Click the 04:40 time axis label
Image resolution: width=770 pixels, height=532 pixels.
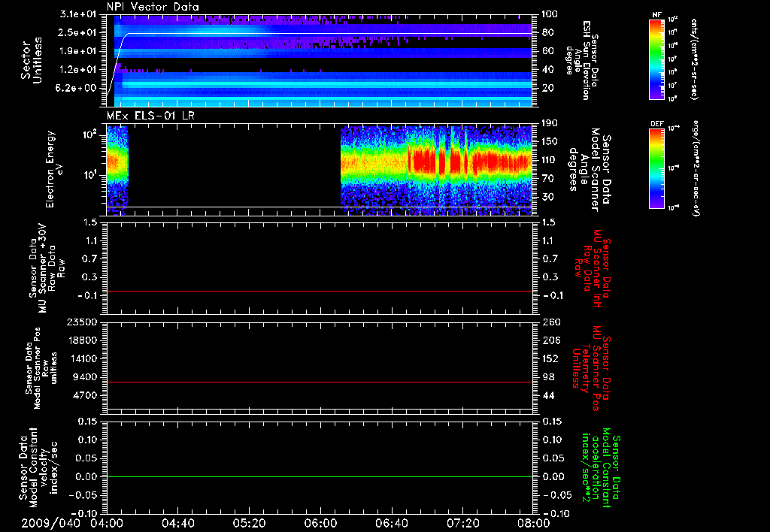(178, 523)
